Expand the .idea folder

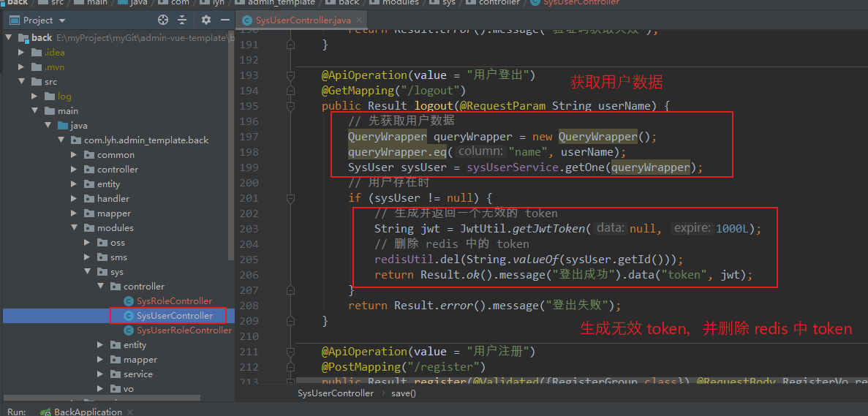click(22, 53)
